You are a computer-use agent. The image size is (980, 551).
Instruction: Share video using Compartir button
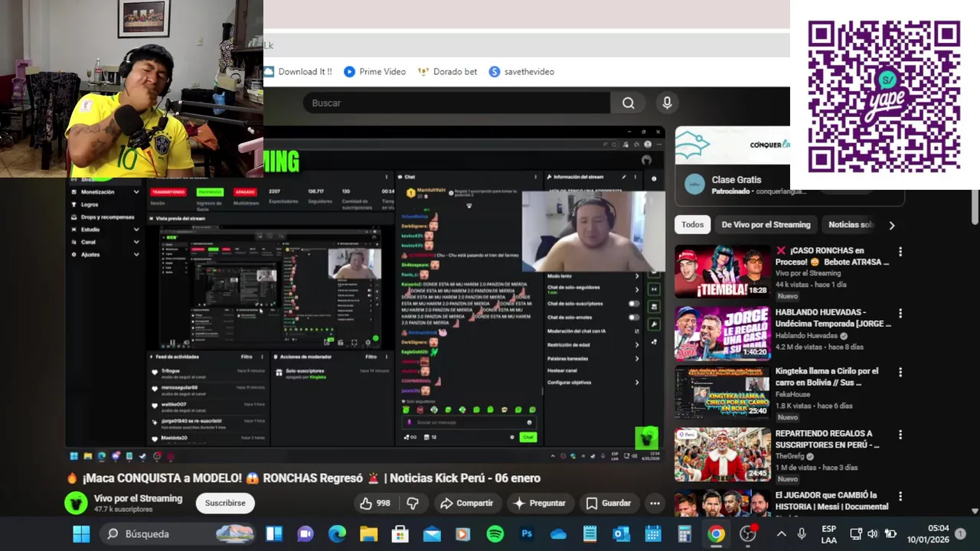466,503
